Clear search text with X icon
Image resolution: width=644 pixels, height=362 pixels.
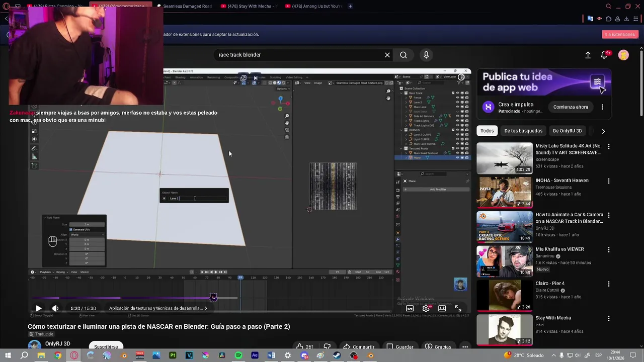pyautogui.click(x=387, y=55)
